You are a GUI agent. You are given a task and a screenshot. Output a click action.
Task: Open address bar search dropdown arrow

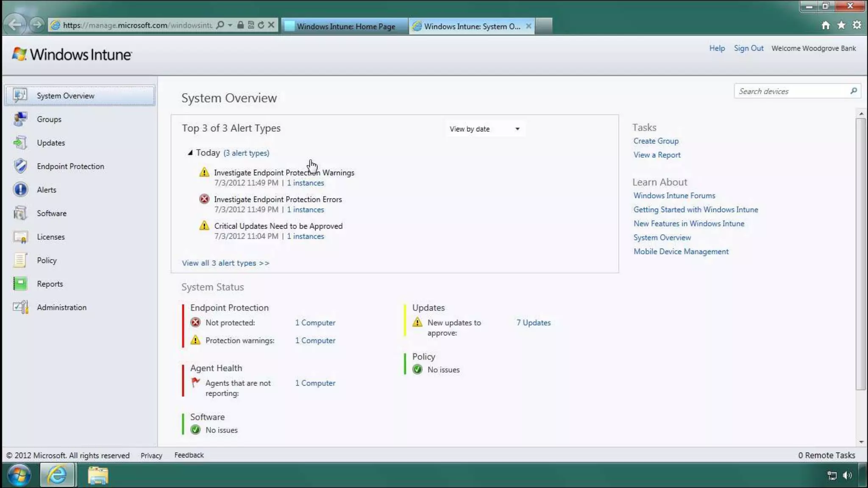pyautogui.click(x=230, y=25)
